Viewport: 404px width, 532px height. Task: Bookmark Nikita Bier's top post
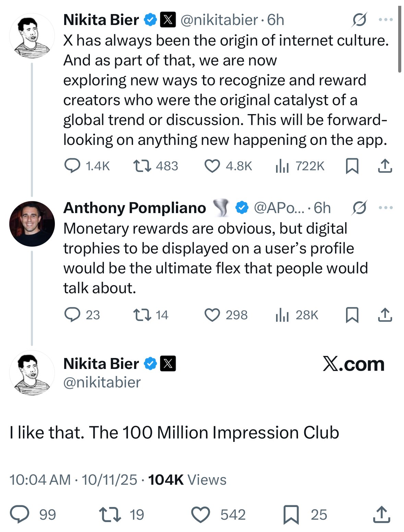coord(352,166)
